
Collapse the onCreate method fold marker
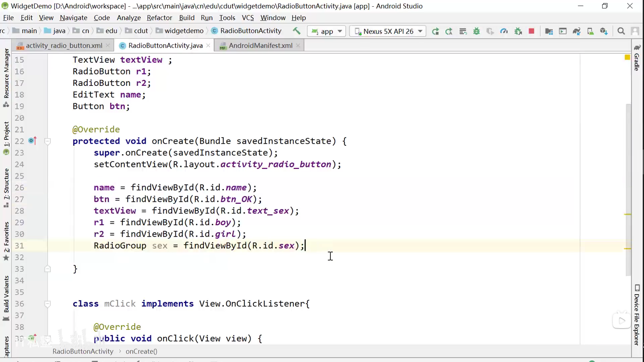[48, 141]
